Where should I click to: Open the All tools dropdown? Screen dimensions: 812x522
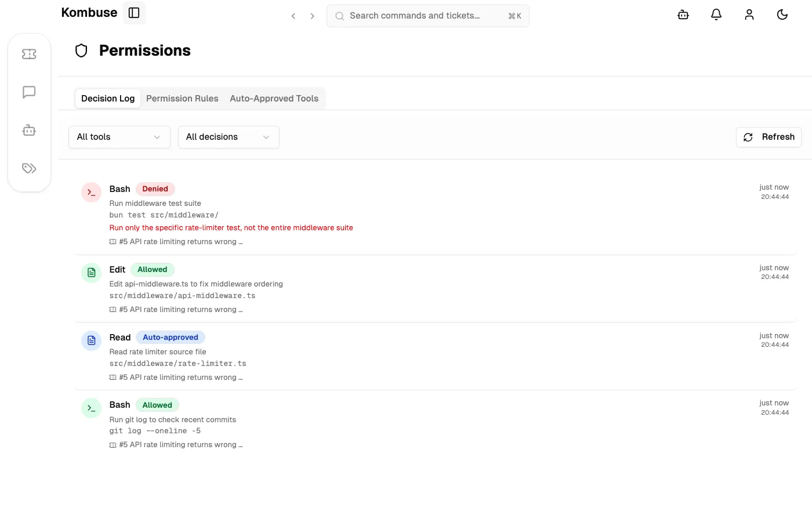119,137
